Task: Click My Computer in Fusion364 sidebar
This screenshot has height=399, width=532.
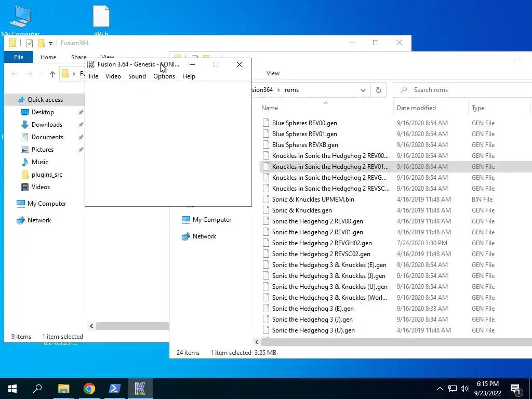Action: (47, 204)
